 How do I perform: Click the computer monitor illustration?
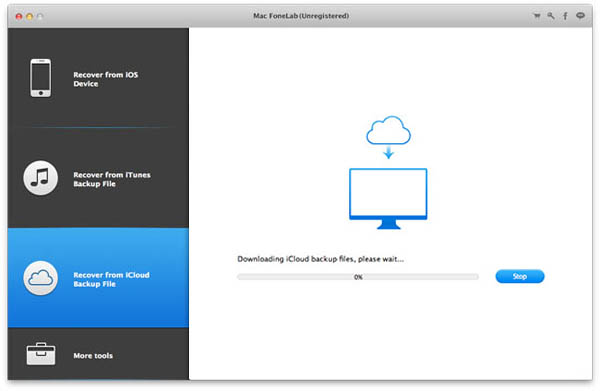[x=388, y=199]
